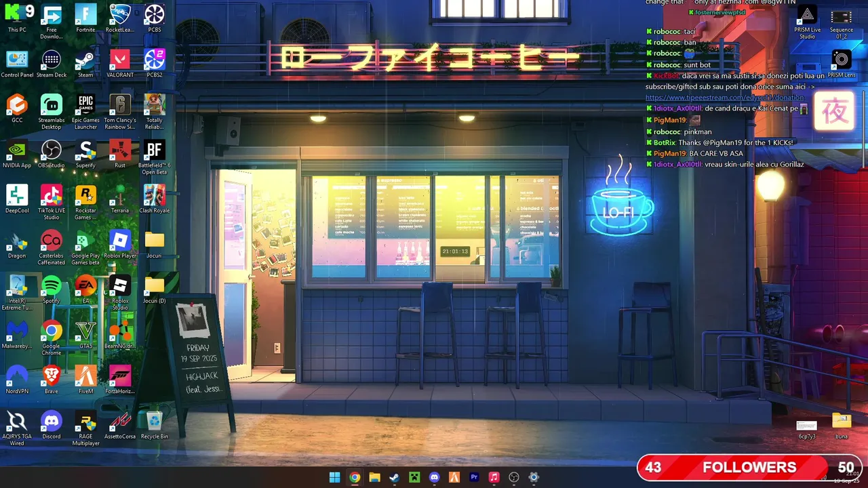Select the Rocket League desktop icon
868x488 pixels.
pyautogui.click(x=120, y=19)
